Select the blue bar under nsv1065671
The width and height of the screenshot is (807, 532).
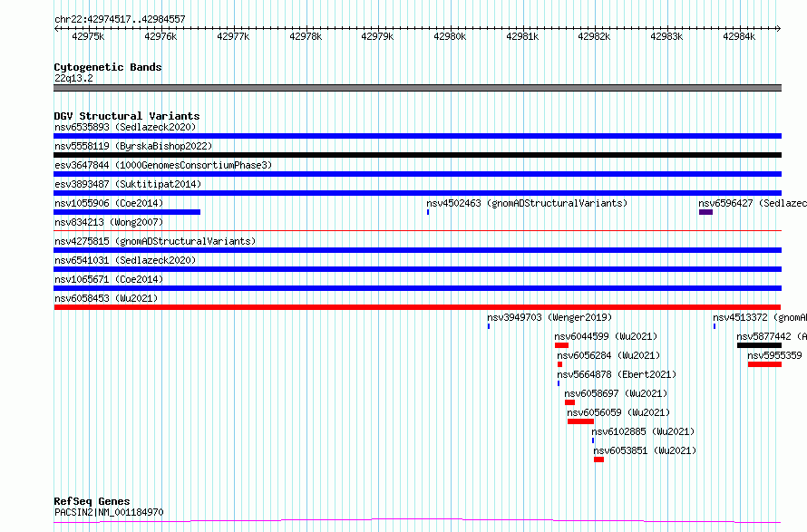coord(417,288)
